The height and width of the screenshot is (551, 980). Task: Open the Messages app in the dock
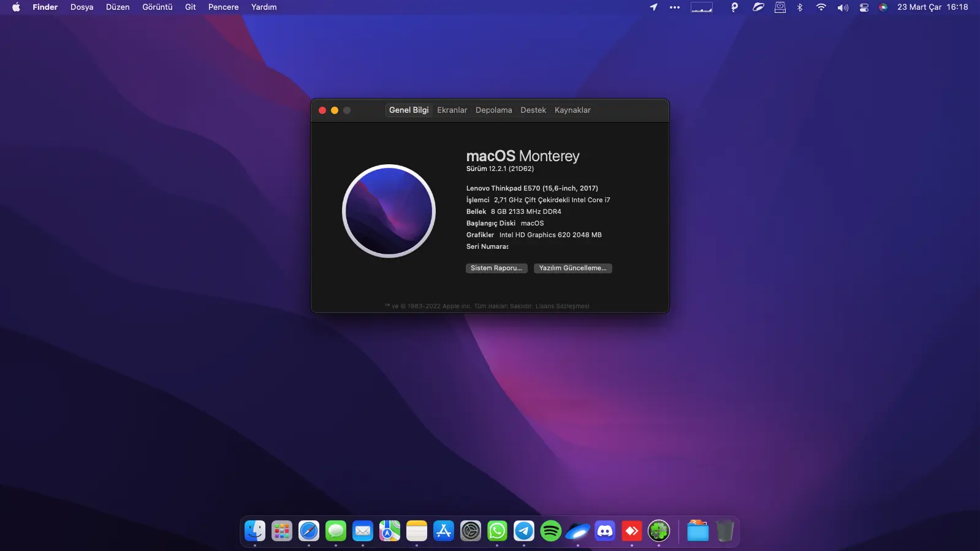(336, 531)
